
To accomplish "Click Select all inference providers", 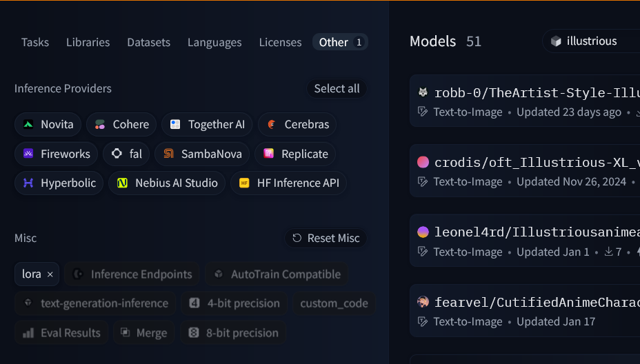I will pos(337,88).
